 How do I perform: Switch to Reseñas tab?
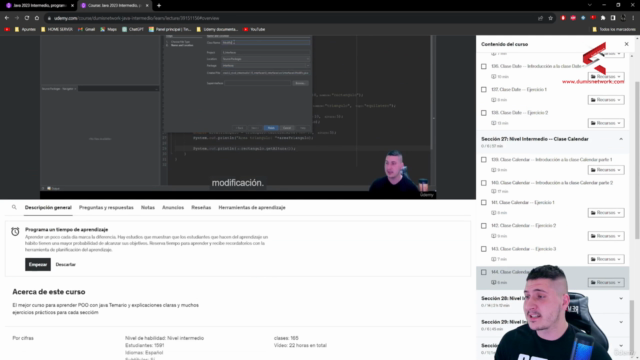(201, 207)
